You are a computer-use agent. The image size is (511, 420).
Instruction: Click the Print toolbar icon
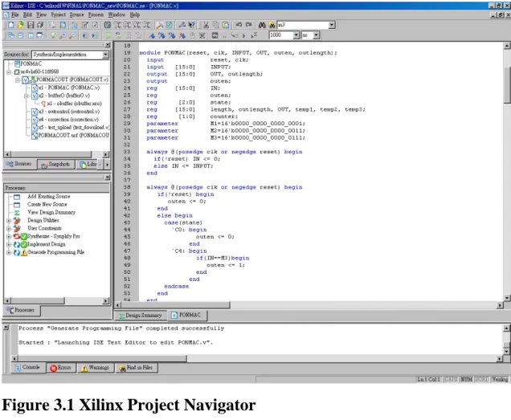tap(53, 25)
